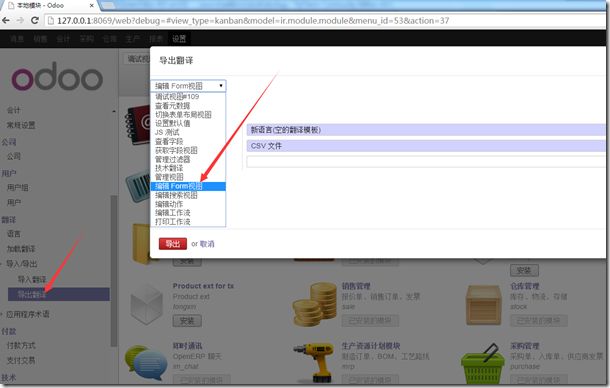Open the 报表 top menu
The width and height of the screenshot is (610, 388).
156,39
